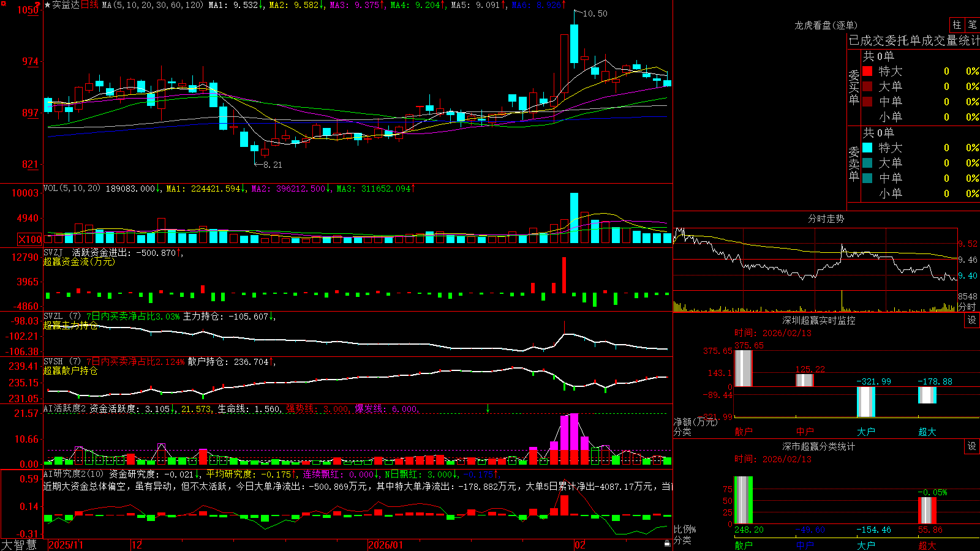This screenshot has height=551, width=980.
Task: Click the 超赢散户持仓 yellow label
Action: (70, 370)
